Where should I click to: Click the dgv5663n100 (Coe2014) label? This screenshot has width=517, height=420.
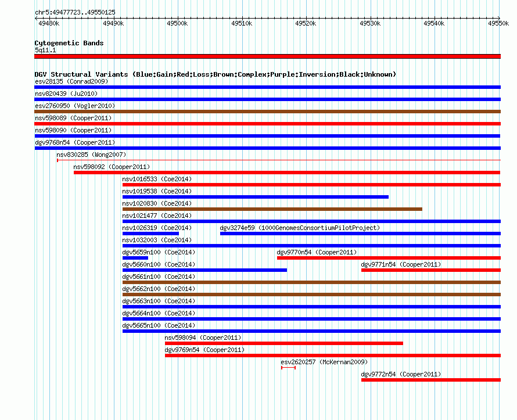coord(159,301)
